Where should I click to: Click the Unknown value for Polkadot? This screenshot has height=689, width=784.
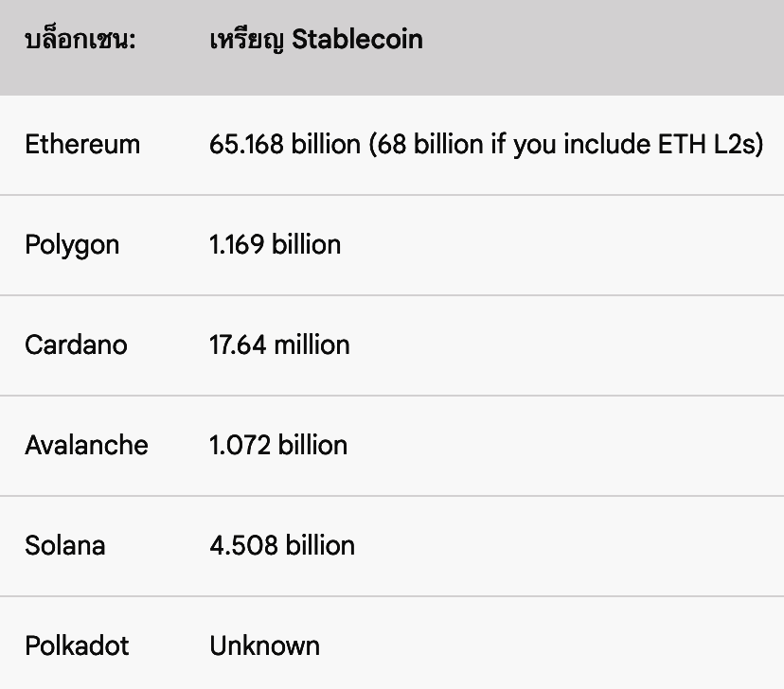[x=264, y=646]
